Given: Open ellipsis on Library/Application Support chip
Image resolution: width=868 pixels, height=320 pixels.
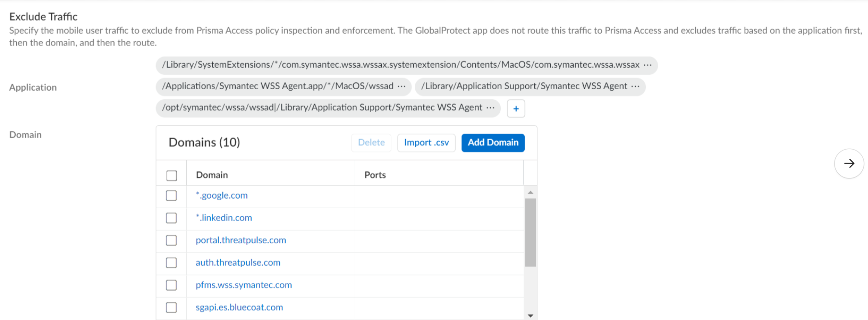Looking at the screenshot, I should point(635,86).
